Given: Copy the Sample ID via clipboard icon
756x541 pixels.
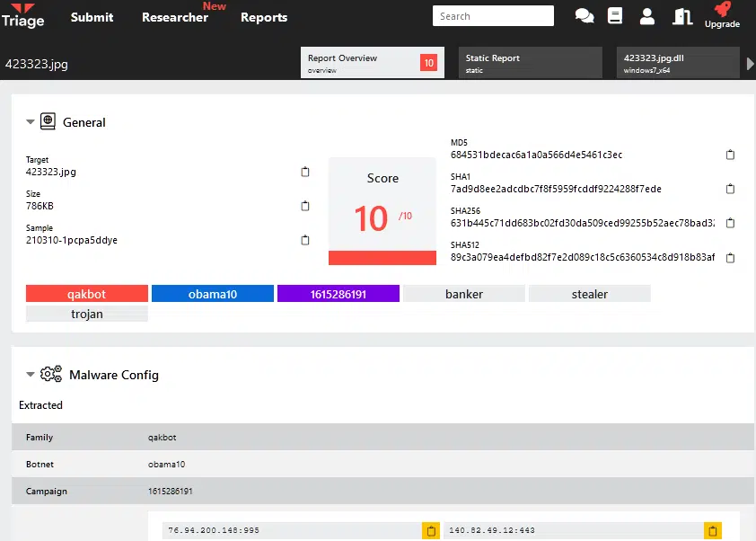Looking at the screenshot, I should (305, 240).
